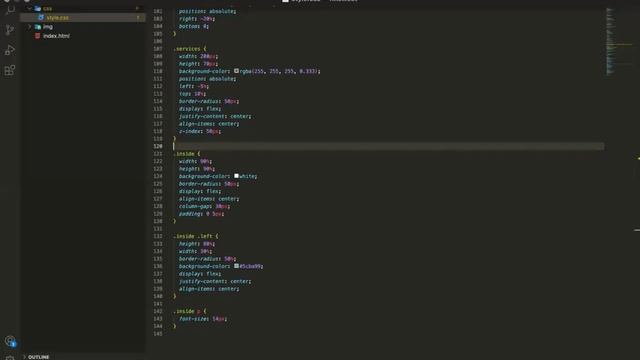Click line number 120 in gutter

158,146
